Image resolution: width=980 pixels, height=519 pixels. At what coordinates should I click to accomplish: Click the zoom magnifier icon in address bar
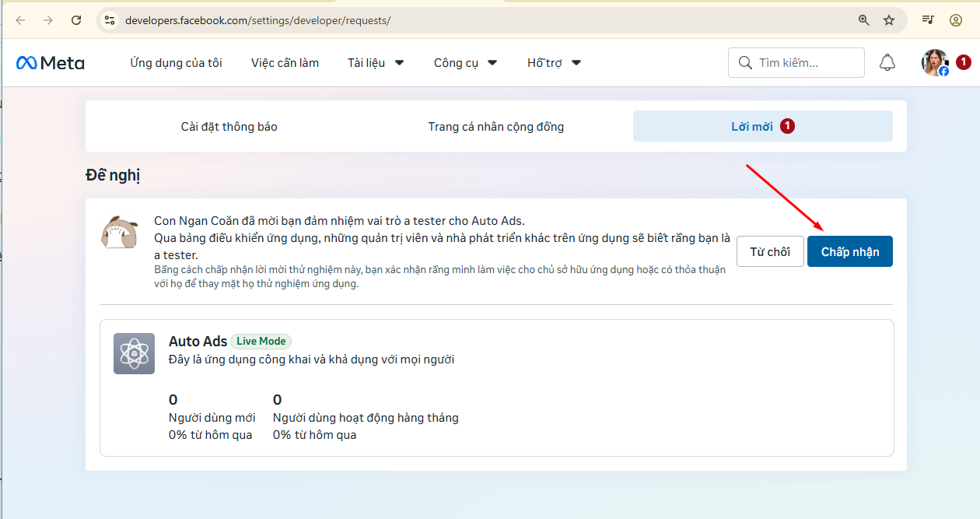[x=863, y=20]
